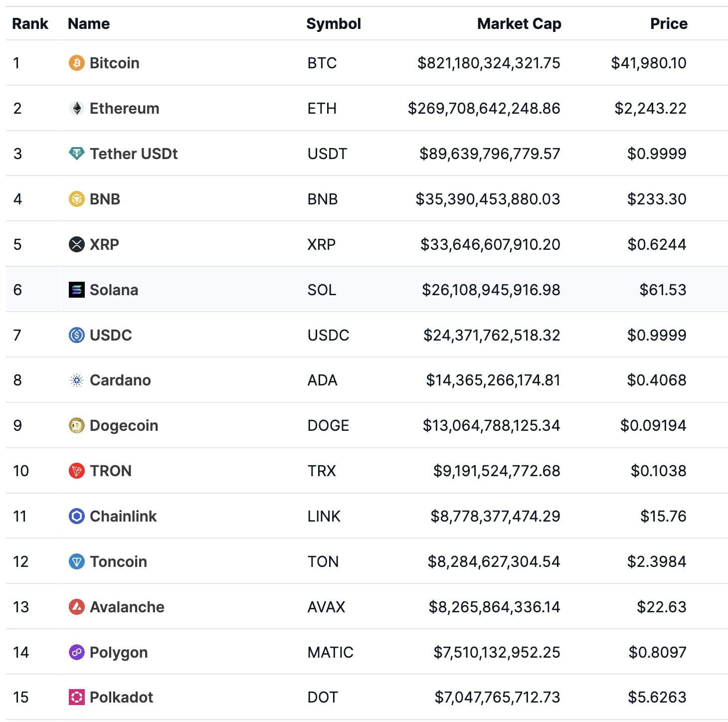Click the Ethereum diamond logo icon
Viewport: 728px width, 722px height.
76,108
